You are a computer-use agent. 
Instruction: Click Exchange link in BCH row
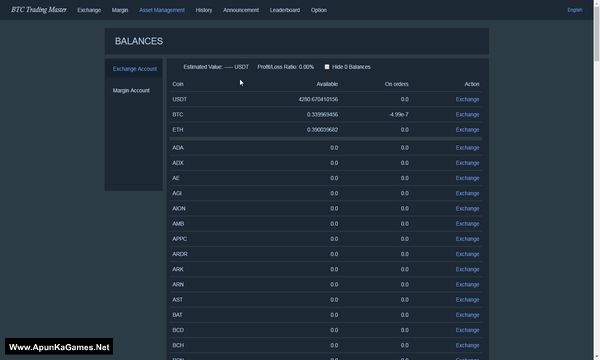pyautogui.click(x=467, y=345)
